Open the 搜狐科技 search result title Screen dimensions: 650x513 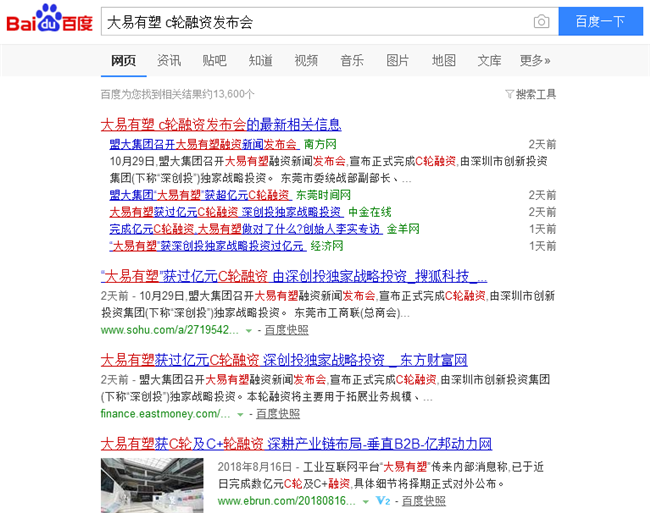coord(294,276)
